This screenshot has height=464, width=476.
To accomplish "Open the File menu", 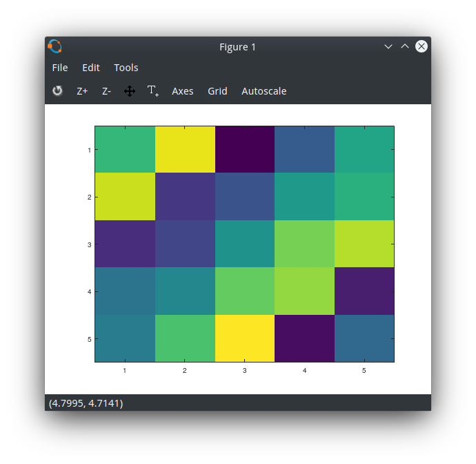I will [x=60, y=68].
